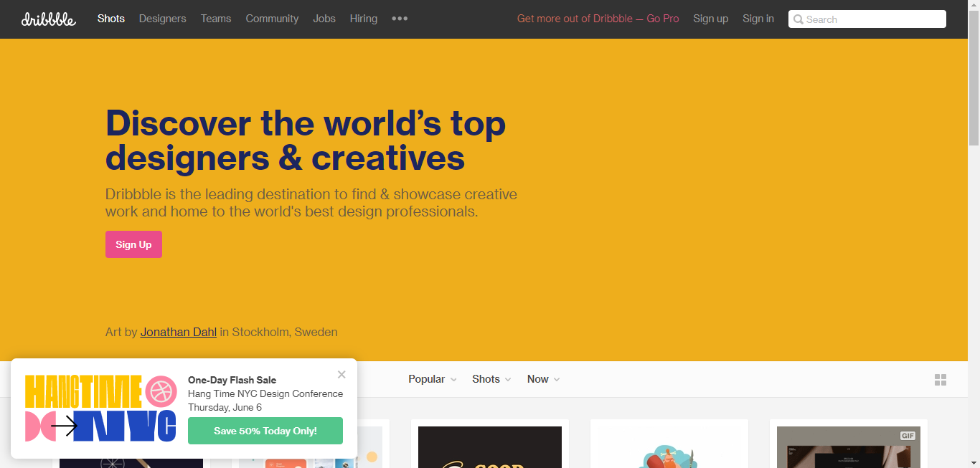This screenshot has height=468, width=980.
Task: Click the Go Pro promotional link
Action: click(x=598, y=19)
